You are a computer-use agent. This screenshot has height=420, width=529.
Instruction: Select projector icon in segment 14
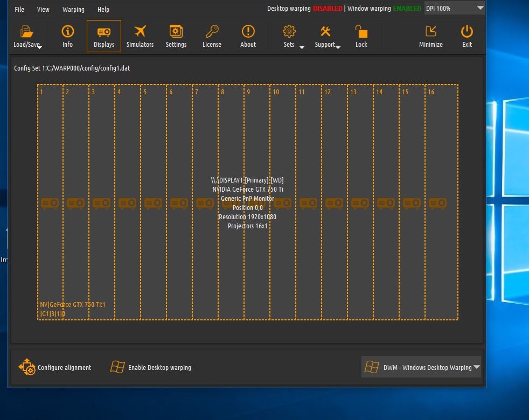point(386,204)
